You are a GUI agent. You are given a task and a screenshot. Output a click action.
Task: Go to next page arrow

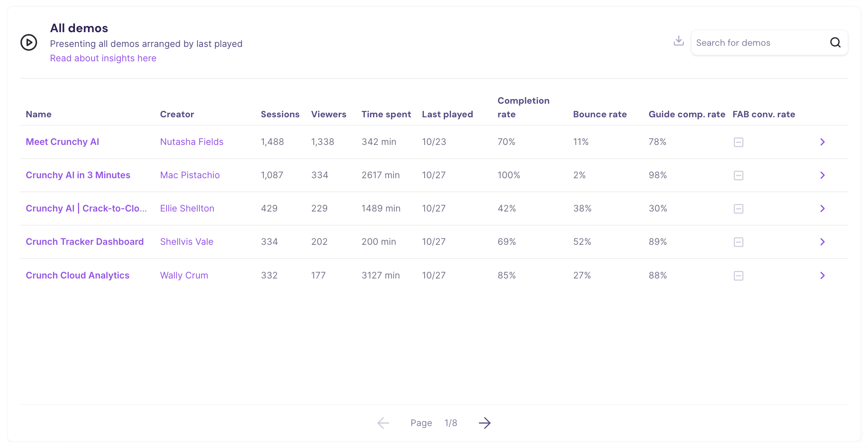click(x=484, y=423)
